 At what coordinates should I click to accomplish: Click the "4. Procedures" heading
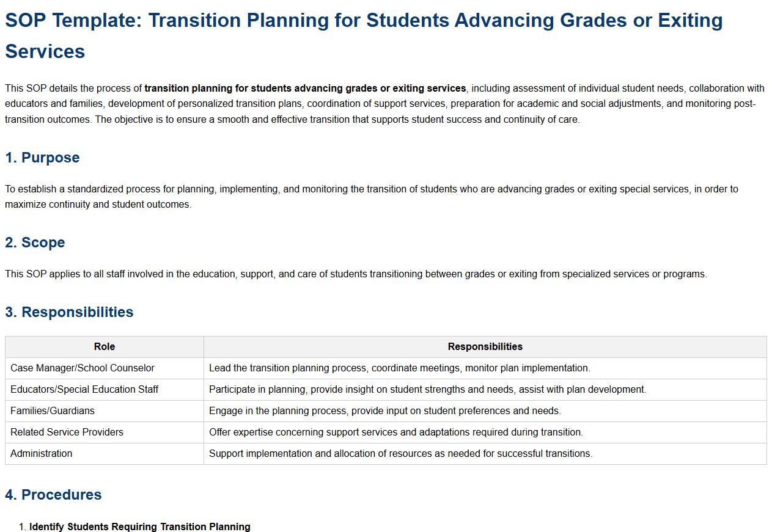(53, 495)
